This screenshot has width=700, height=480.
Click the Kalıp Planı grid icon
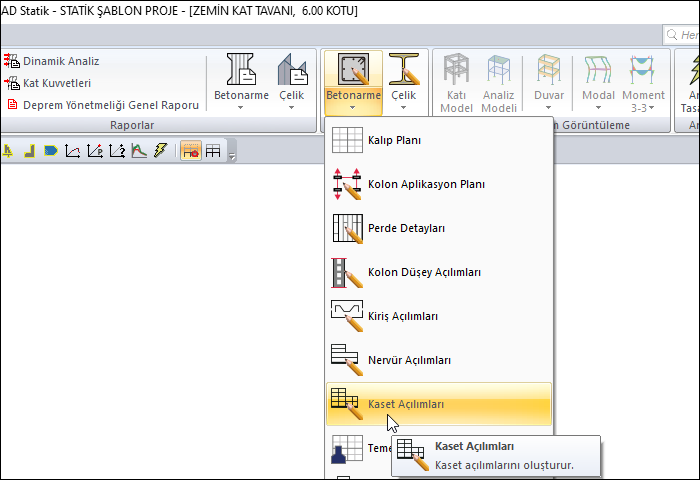pos(347,140)
